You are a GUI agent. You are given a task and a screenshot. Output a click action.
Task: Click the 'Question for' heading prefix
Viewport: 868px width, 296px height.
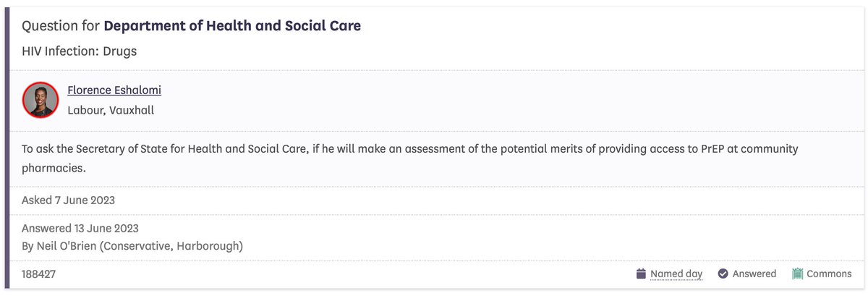[x=61, y=26]
